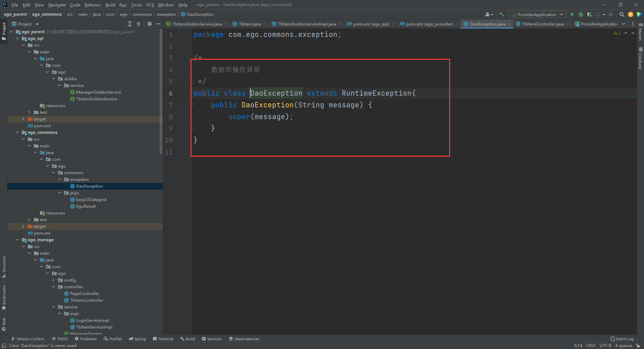Open the Refactor menu
The image size is (644, 349).
(x=93, y=5)
